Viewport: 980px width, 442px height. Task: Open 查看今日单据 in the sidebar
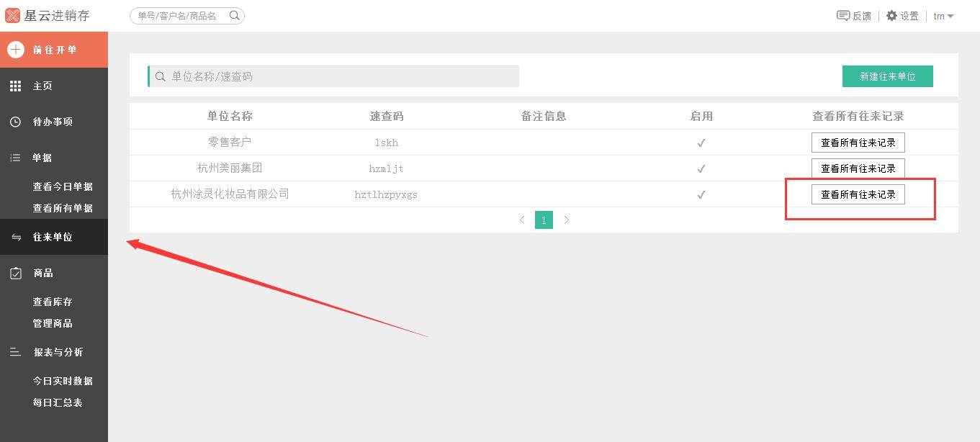(63, 186)
